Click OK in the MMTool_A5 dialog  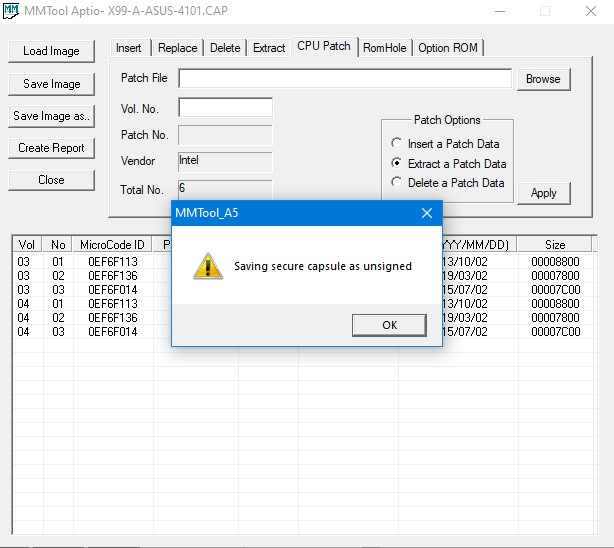pos(389,325)
